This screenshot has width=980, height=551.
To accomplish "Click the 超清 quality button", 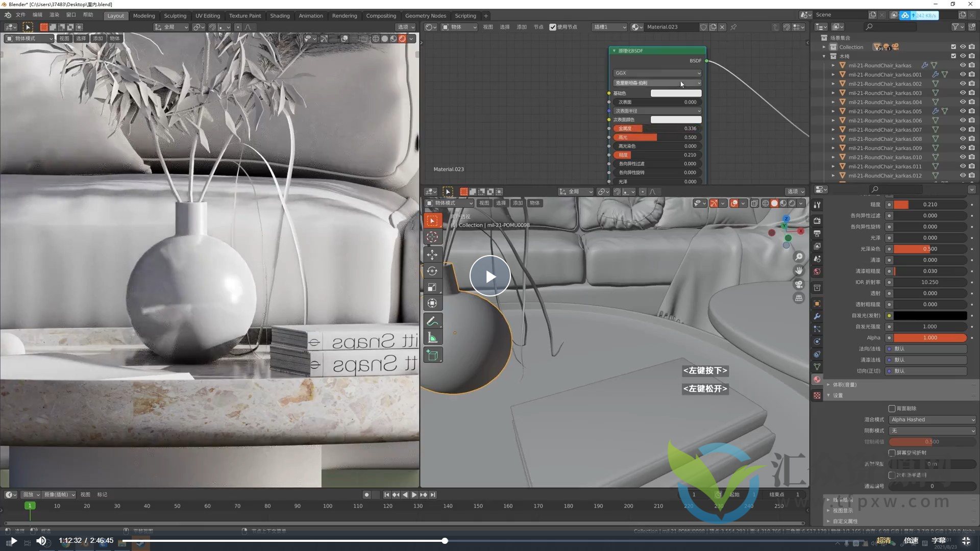I will tap(885, 540).
